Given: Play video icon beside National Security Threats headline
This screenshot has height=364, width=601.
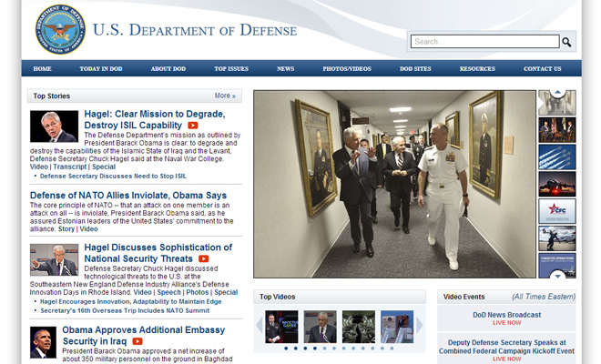Looking at the screenshot, I should click(x=204, y=258).
